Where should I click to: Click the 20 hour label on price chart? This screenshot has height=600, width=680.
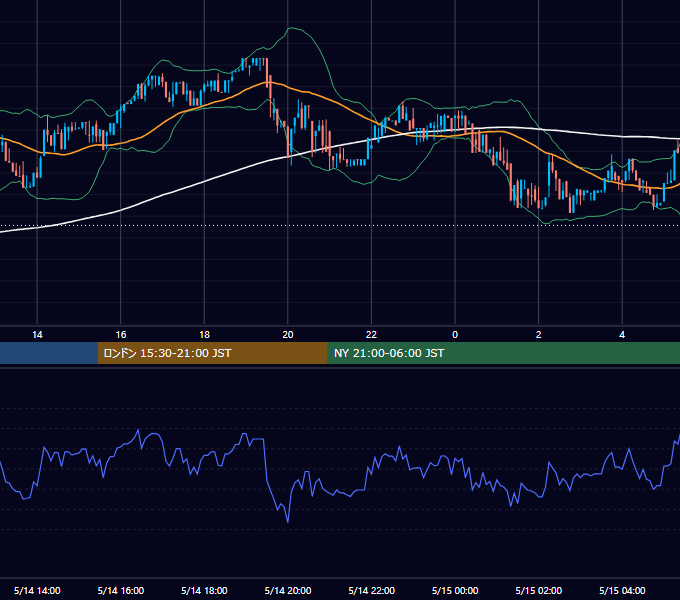pyautogui.click(x=288, y=335)
